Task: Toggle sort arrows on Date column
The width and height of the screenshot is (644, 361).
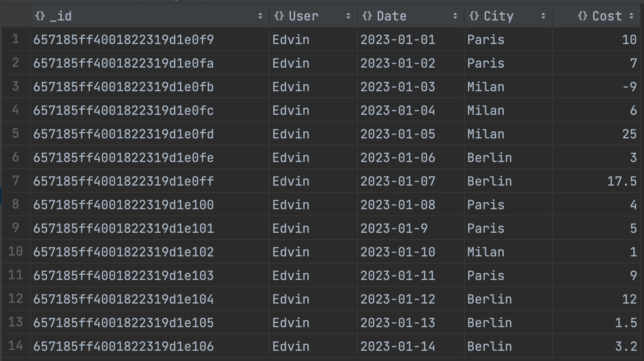Action: (x=455, y=16)
